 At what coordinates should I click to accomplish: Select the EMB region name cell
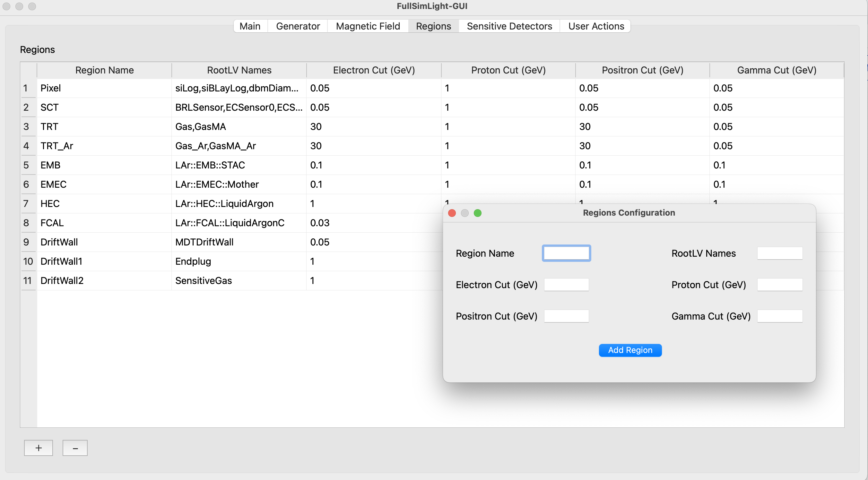pos(104,165)
